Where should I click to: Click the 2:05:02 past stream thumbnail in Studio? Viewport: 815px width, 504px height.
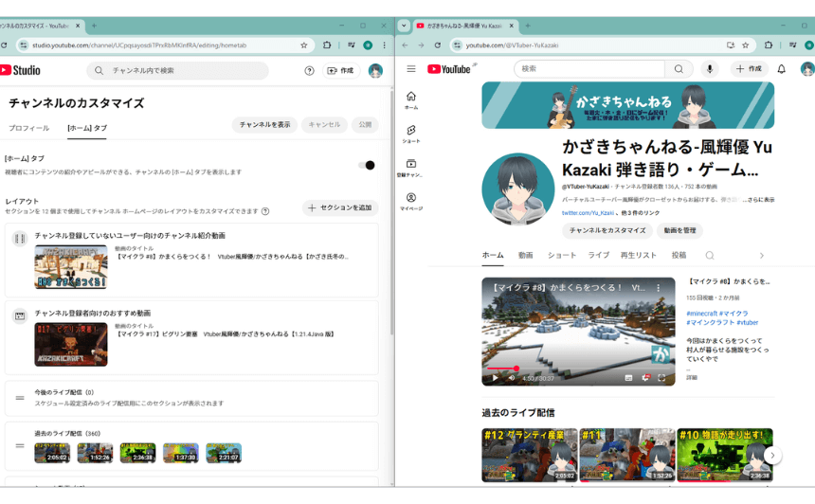pyautogui.click(x=52, y=453)
